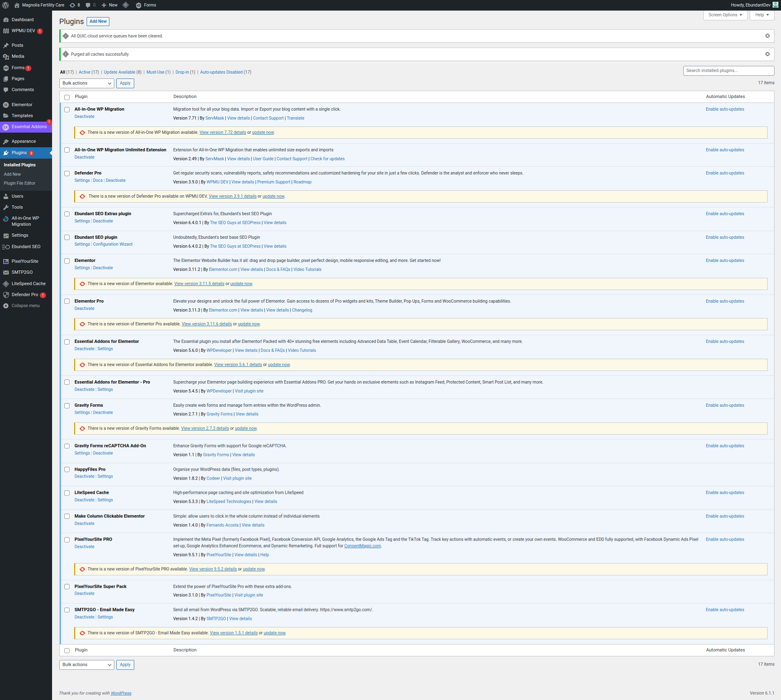Open Elementor from the sidebar menu

tap(22, 105)
